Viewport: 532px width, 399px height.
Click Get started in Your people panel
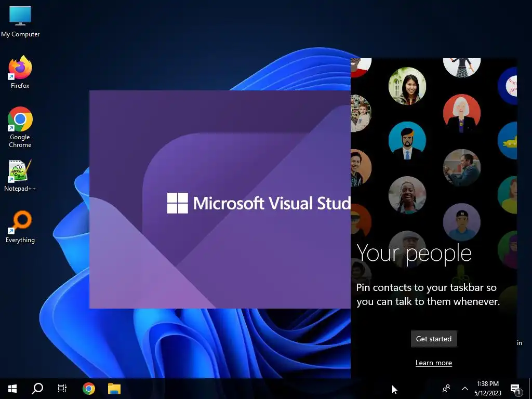click(x=434, y=339)
